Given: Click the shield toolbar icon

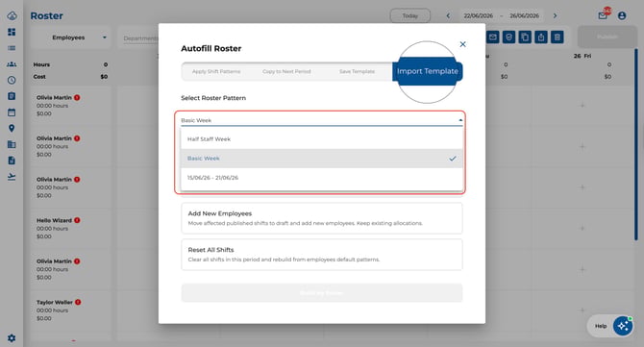Looking at the screenshot, I should tap(508, 37).
